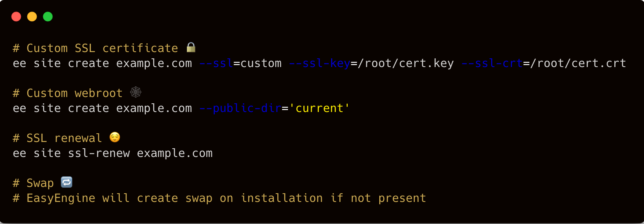Click the spider web emoji after webroot
The height and width of the screenshot is (224, 644).
(136, 92)
